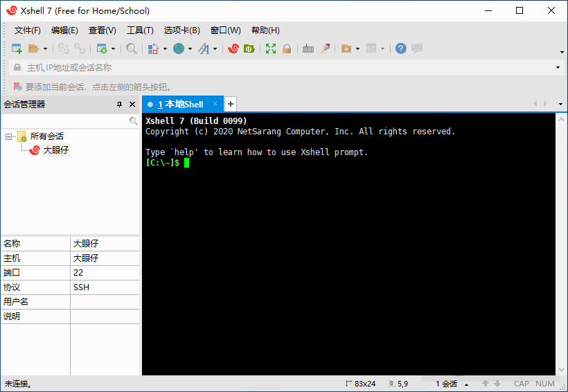Screen dimensions: 568x392
Task: Click the disconnect icon in toolbar
Action: click(64, 48)
